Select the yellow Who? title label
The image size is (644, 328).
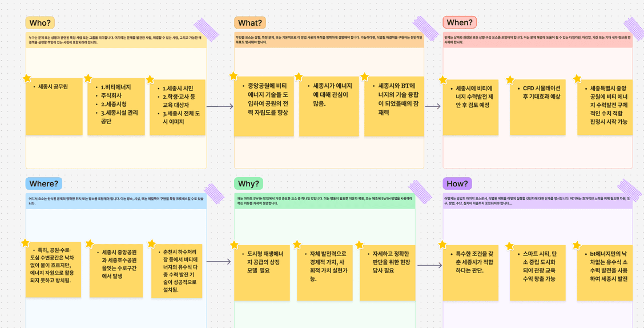click(40, 23)
